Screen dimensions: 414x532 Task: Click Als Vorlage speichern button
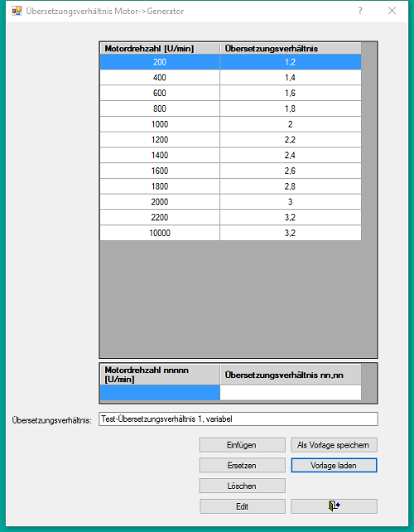pyautogui.click(x=334, y=445)
